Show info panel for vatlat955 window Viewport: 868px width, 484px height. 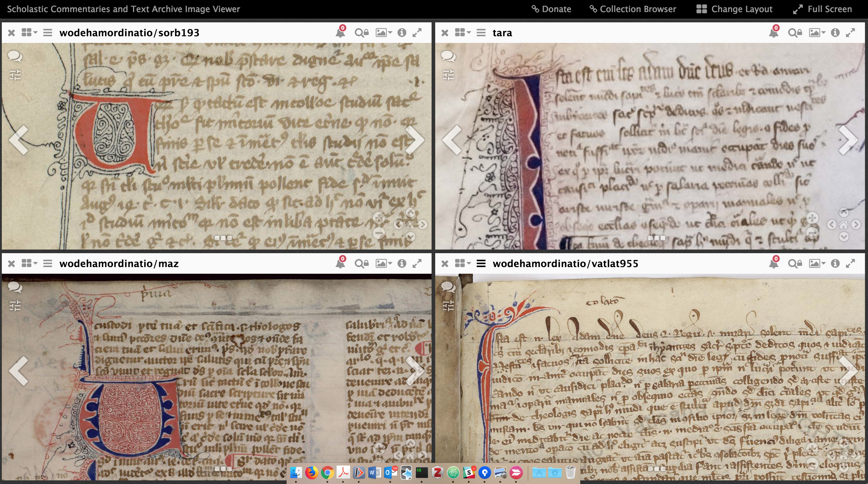835,263
